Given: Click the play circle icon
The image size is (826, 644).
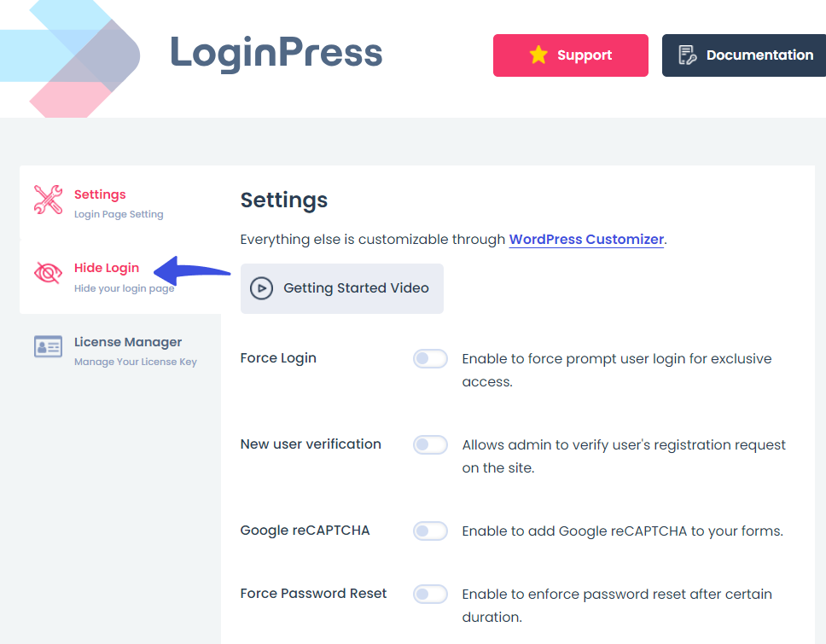Looking at the screenshot, I should 261,288.
